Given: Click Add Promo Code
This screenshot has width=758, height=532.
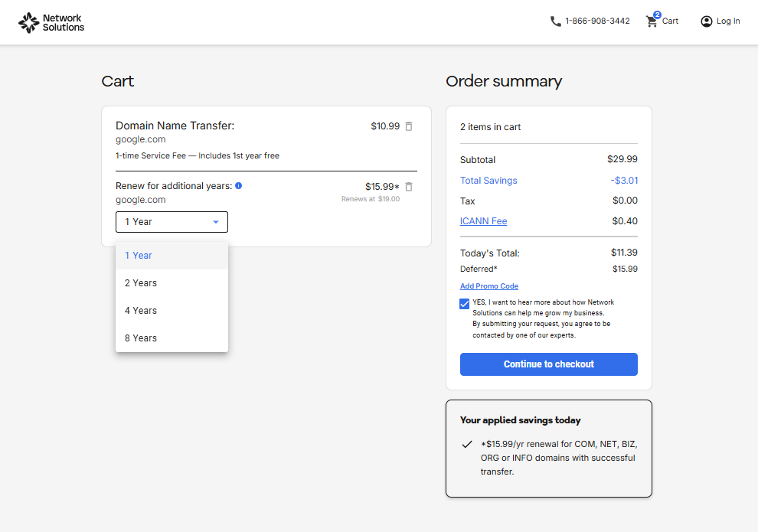Looking at the screenshot, I should coord(489,286).
